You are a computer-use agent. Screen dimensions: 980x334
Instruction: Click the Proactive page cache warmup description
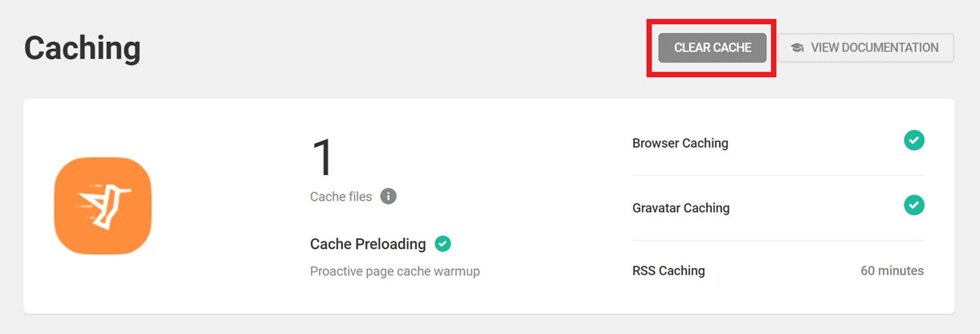click(394, 271)
